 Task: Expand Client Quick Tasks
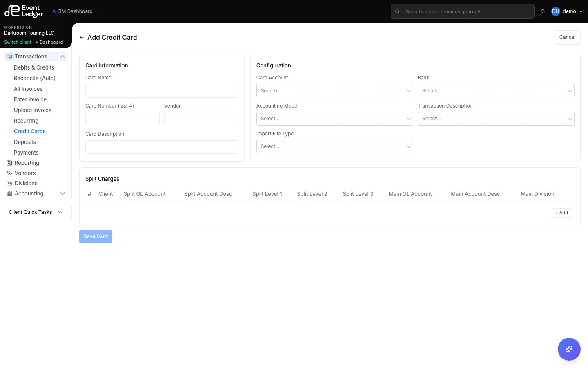[36, 212]
